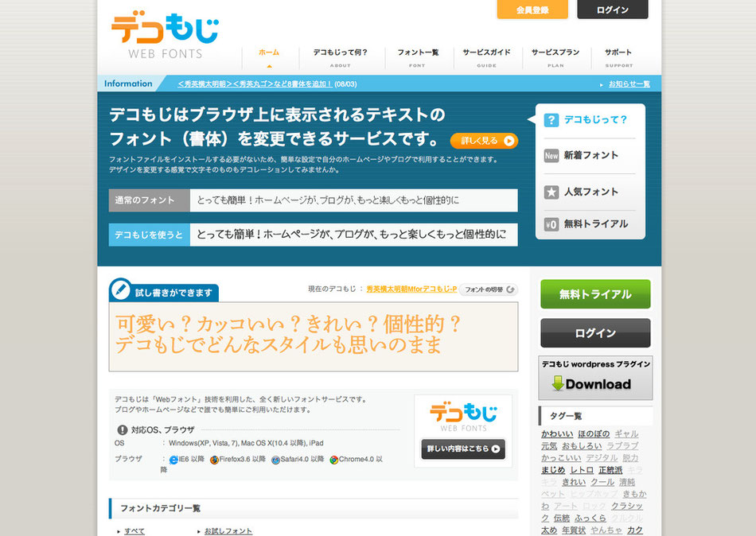756x536 pixels.
Task: Open the デコもじって何？ ABOUT tab
Action: (x=341, y=57)
